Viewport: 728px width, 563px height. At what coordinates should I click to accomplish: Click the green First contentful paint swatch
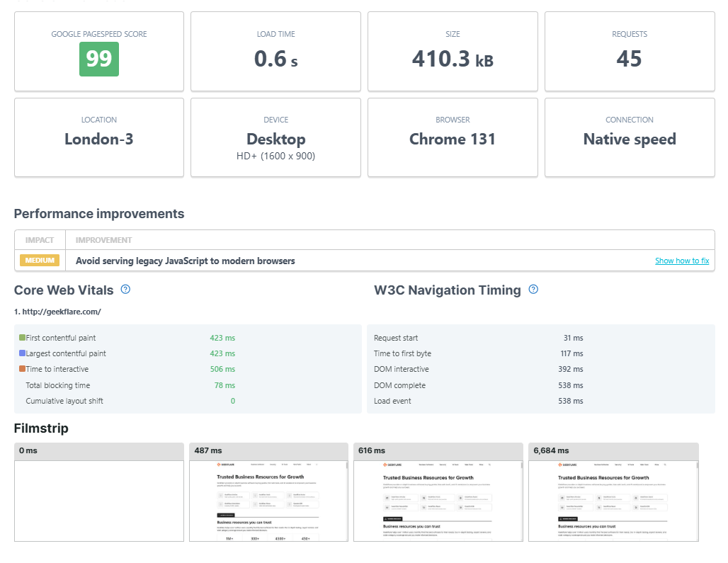click(x=22, y=337)
